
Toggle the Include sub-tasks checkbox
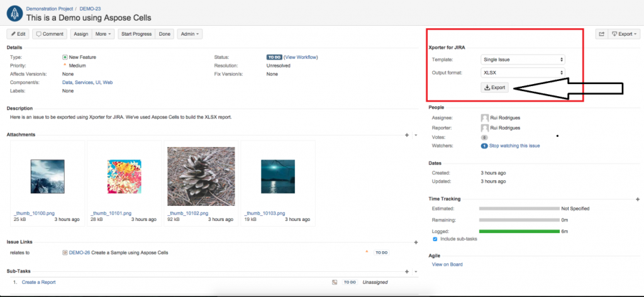click(435, 239)
